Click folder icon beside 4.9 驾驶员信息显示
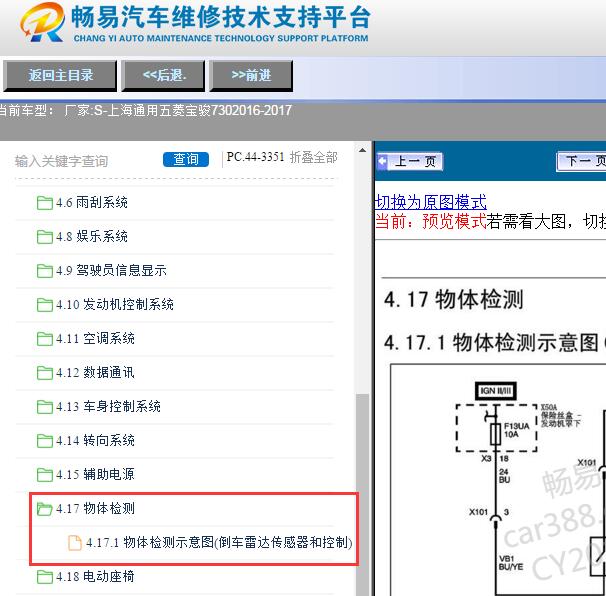 (44, 271)
